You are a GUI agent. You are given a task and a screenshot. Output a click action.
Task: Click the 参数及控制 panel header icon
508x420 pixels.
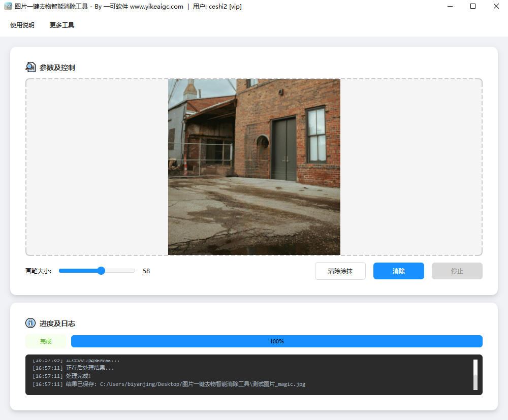tap(31, 67)
